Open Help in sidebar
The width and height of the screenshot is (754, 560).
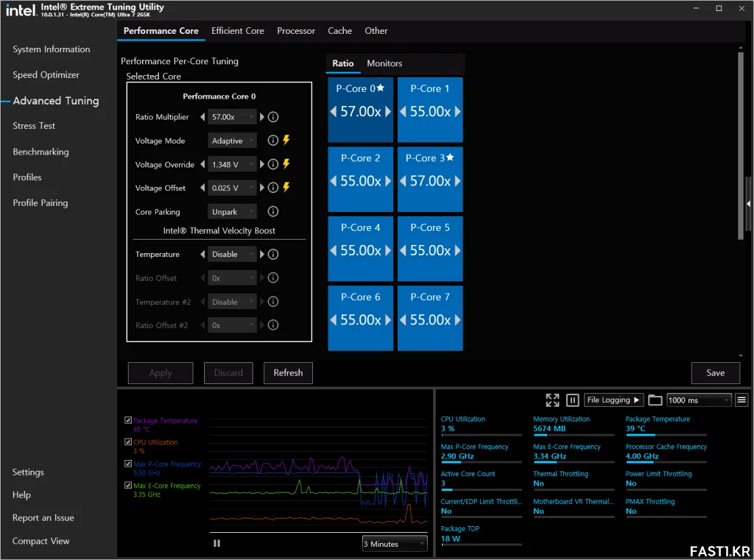click(x=21, y=495)
